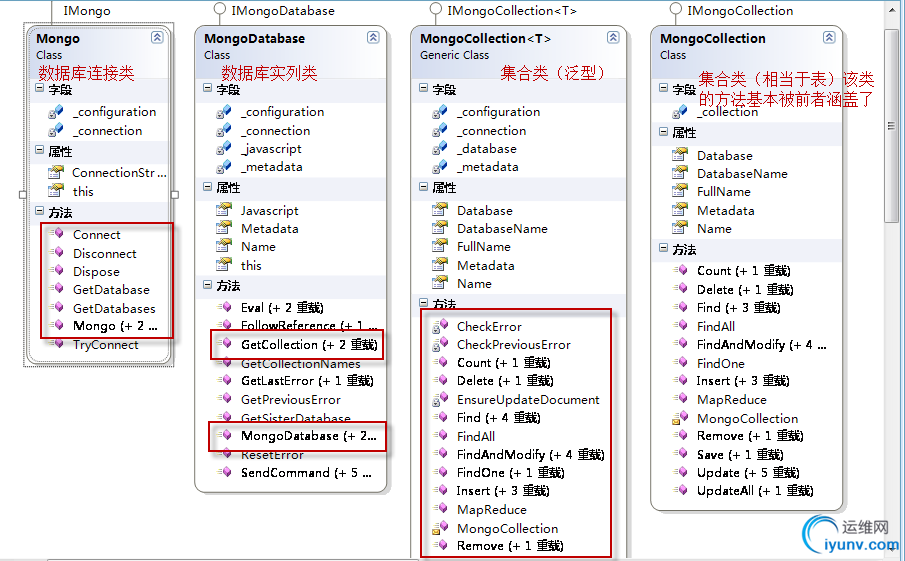Click private method icon beside CheckError
This screenshot has height=561, width=905.
(440, 326)
